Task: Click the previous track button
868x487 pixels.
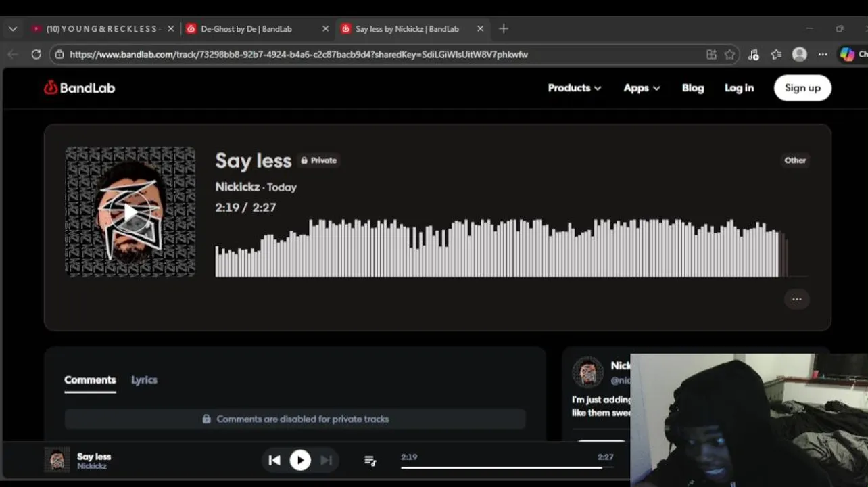Action: tap(274, 460)
